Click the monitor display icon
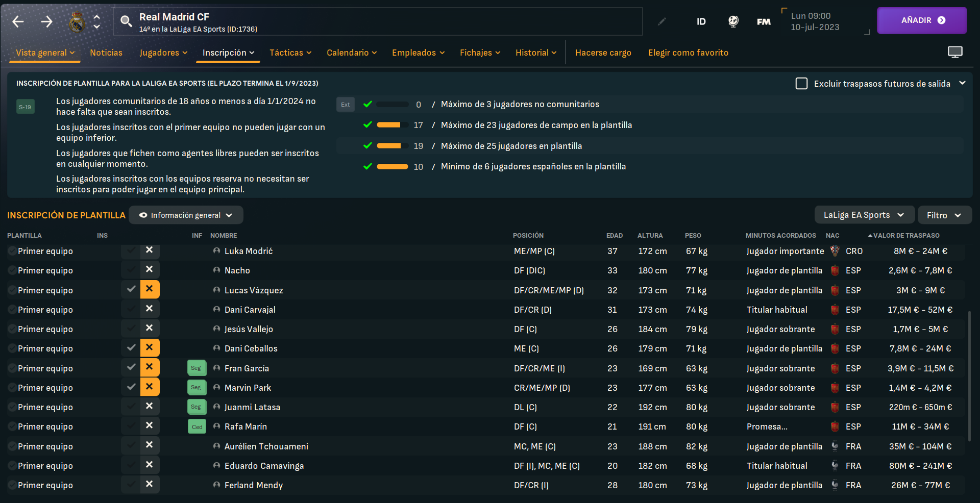Image resolution: width=980 pixels, height=503 pixels. 955,52
